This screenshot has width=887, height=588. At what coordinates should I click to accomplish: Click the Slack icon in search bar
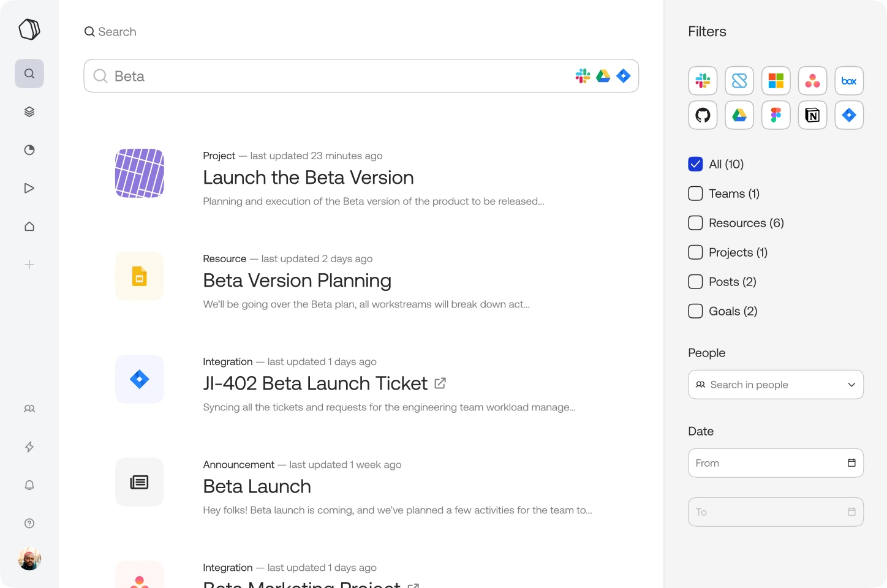583,76
